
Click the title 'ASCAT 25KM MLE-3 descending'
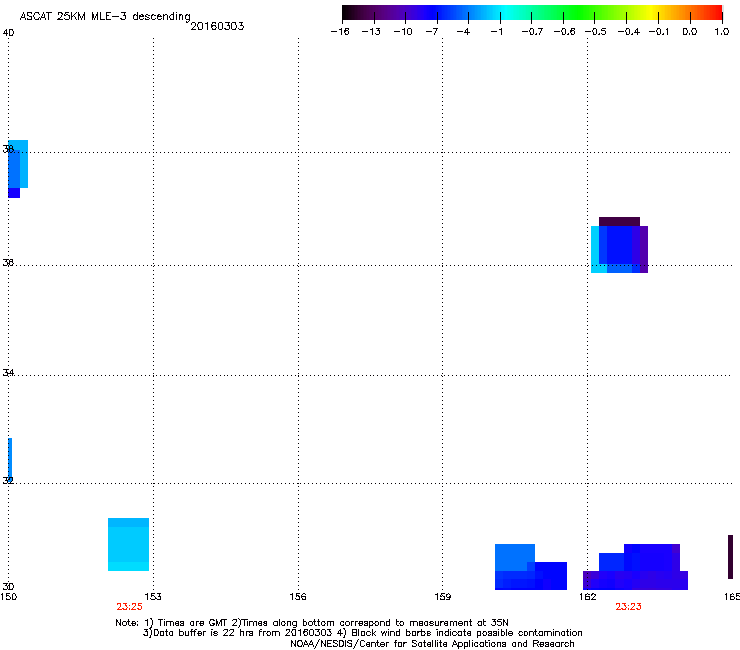105,16
